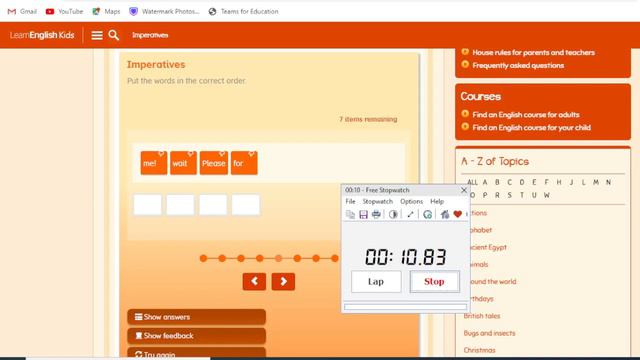Filter topics by letter N
Screen dimensions: 640x360
coord(608,182)
